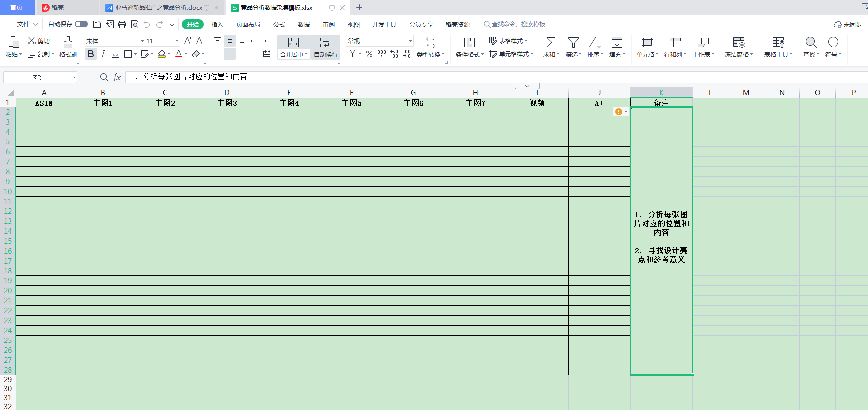Viewport: 868px width, 410px height.
Task: Open the symbol (符号) omega tool
Action: point(833,43)
